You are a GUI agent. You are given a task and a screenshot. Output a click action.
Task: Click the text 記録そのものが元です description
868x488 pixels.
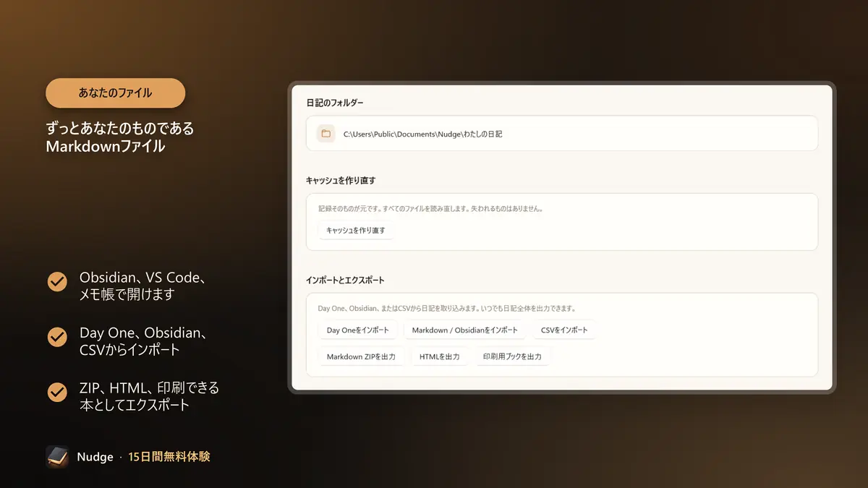[x=431, y=209]
